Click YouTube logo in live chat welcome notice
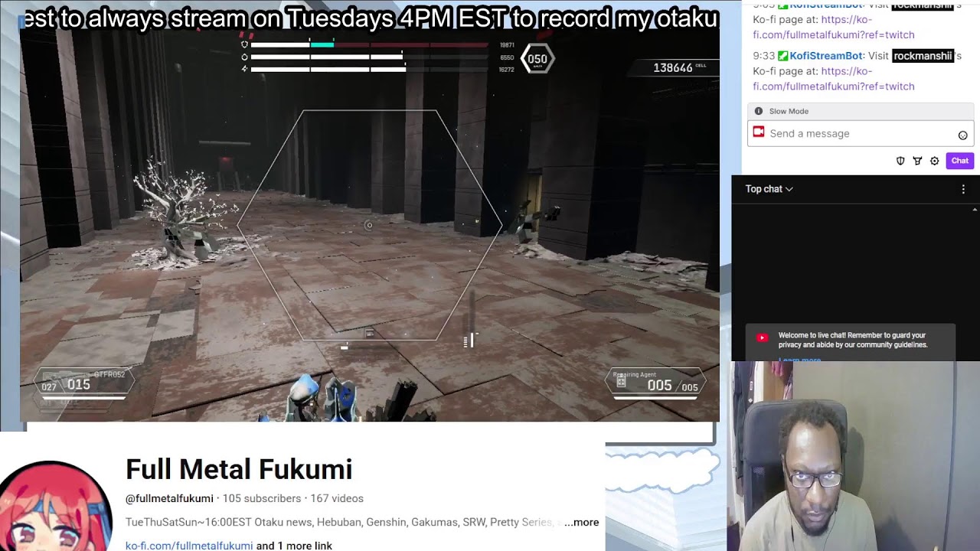This screenshot has width=980, height=551. click(762, 337)
